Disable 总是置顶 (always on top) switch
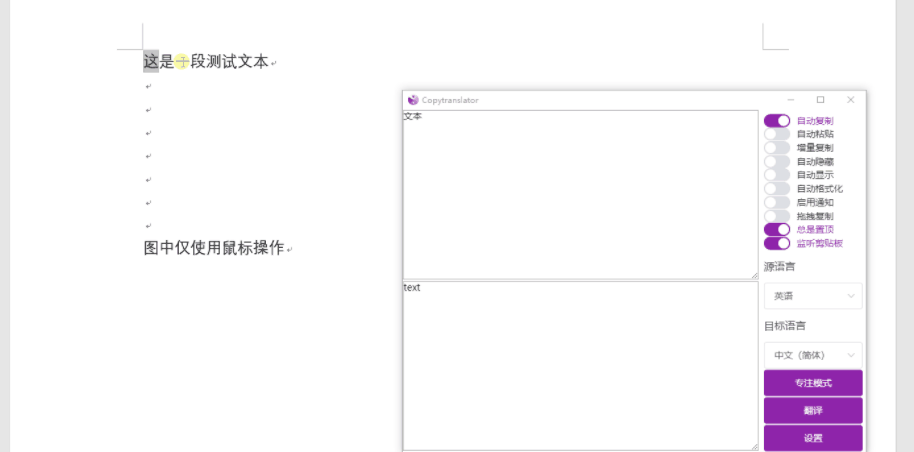 tap(777, 229)
